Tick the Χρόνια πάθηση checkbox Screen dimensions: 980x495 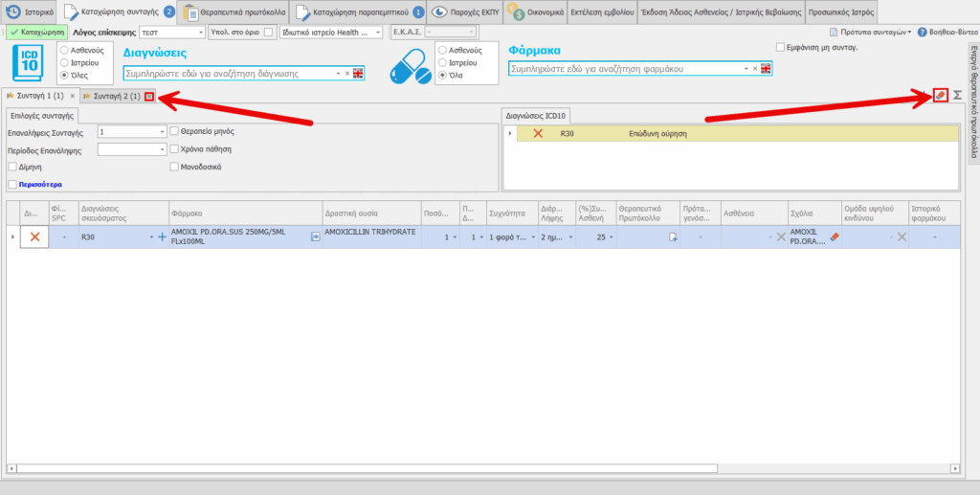coord(174,149)
